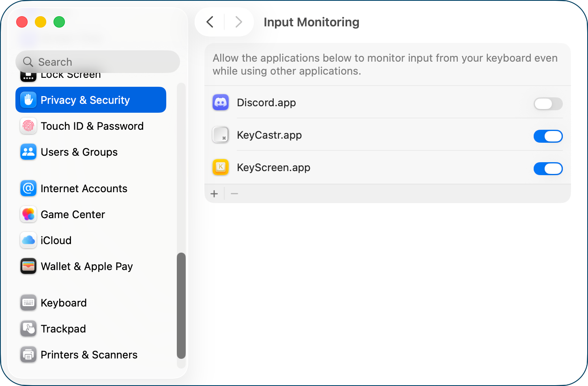Open Privacy & Security settings
The height and width of the screenshot is (386, 588).
(x=91, y=100)
